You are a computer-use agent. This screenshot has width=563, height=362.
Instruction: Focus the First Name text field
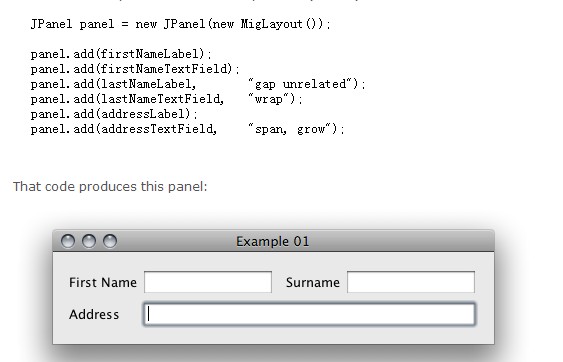coord(208,282)
